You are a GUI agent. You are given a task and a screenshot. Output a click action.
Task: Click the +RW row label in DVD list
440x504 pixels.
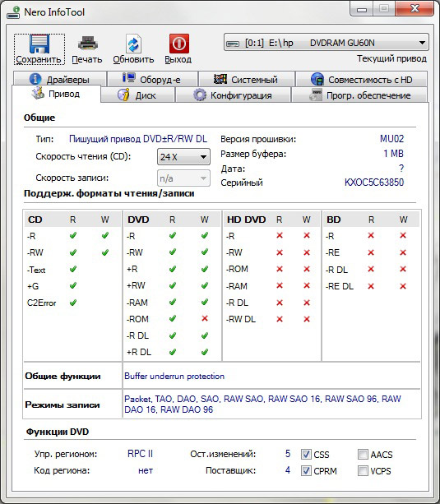point(136,285)
